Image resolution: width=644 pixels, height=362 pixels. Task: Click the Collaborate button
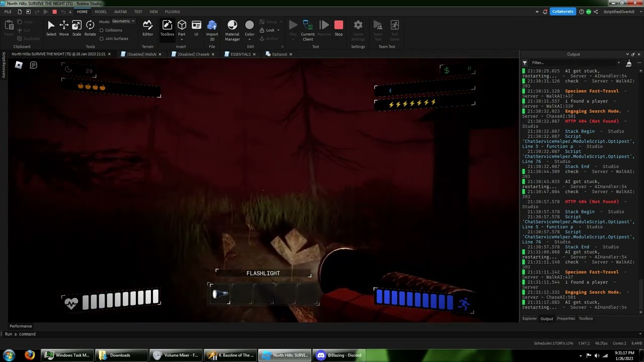562,12
